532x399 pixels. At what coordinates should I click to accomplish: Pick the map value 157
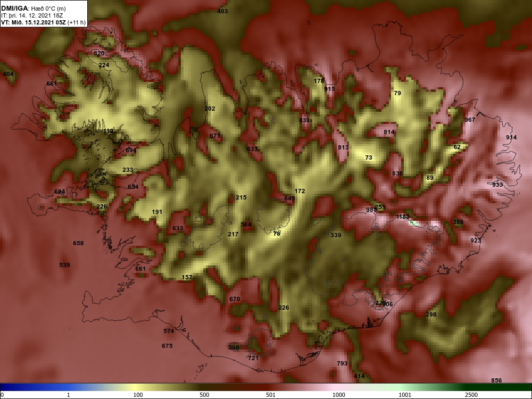coord(187,277)
